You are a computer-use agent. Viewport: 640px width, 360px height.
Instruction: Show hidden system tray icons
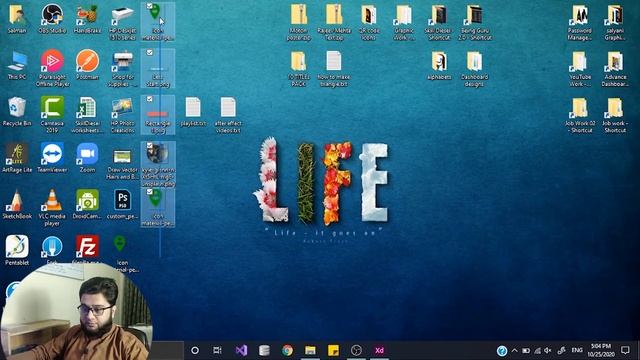coord(514,350)
